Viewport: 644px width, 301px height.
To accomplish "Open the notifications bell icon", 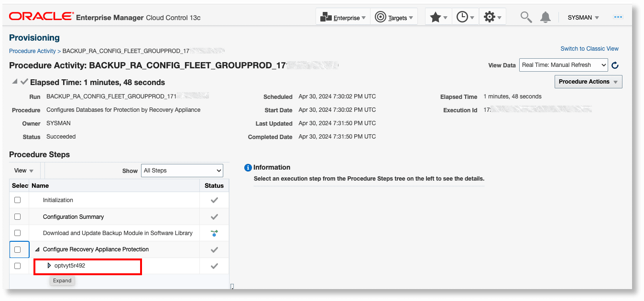I will coord(545,17).
